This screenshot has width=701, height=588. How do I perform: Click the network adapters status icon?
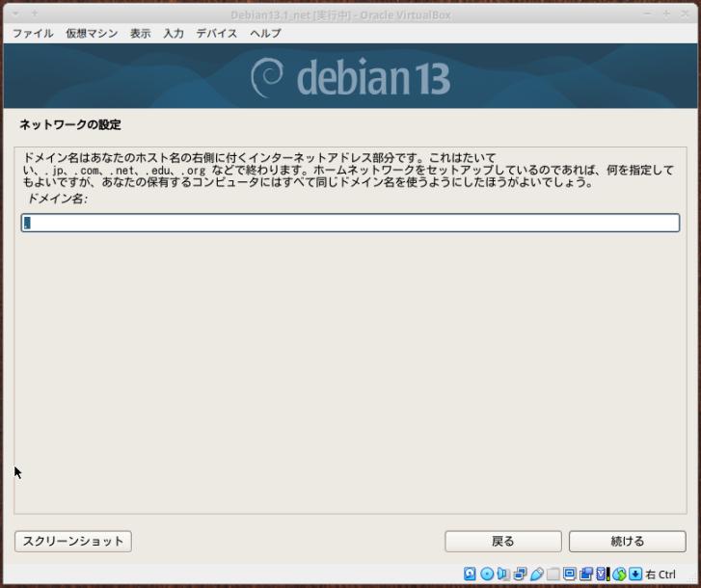[520, 574]
